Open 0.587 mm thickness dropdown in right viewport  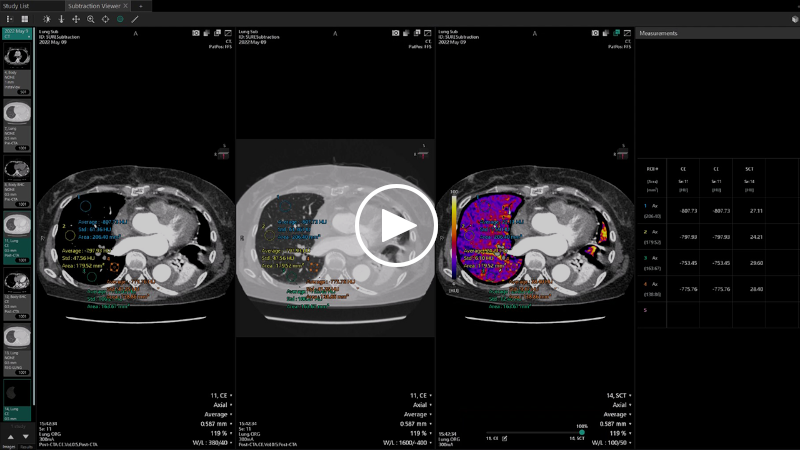[x=616, y=424]
